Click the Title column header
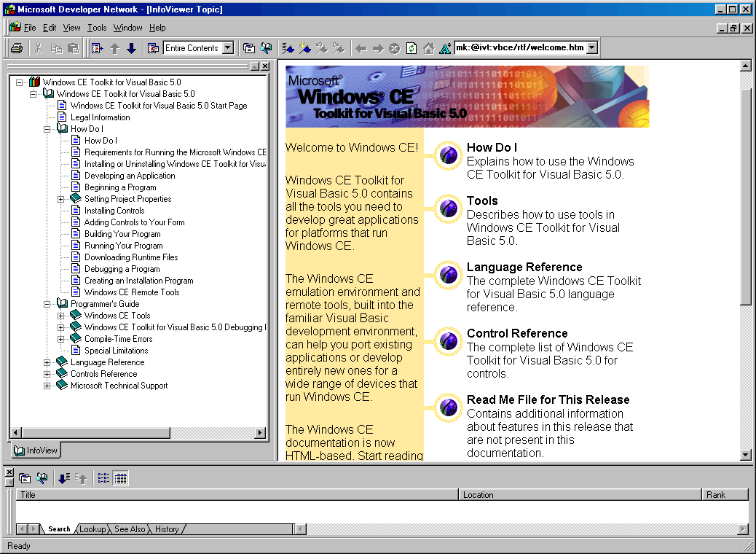Image resolution: width=756 pixels, height=554 pixels. click(237, 495)
